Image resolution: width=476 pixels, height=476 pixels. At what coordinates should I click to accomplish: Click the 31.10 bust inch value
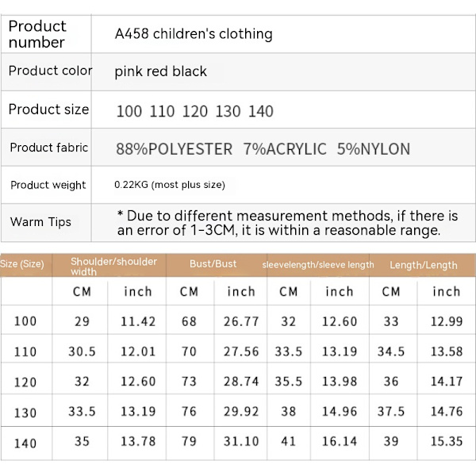coord(241,442)
